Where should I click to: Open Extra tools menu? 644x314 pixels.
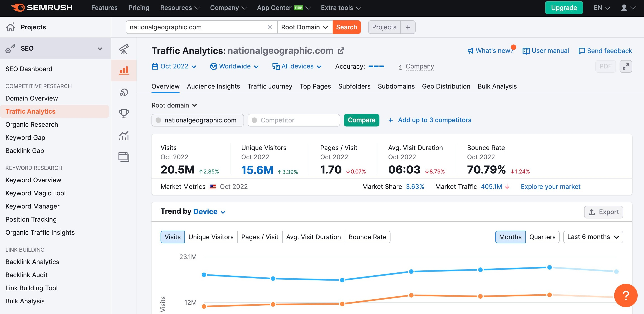click(x=341, y=8)
